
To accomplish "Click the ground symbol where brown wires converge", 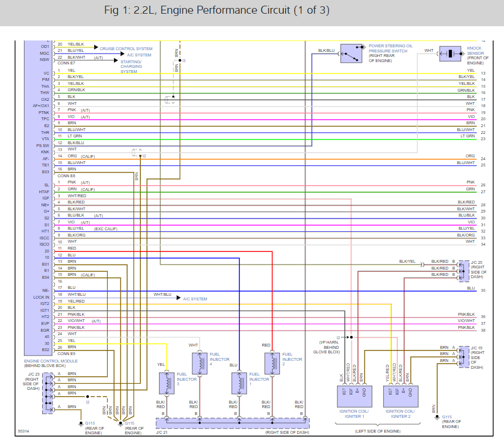I will pos(120,424).
